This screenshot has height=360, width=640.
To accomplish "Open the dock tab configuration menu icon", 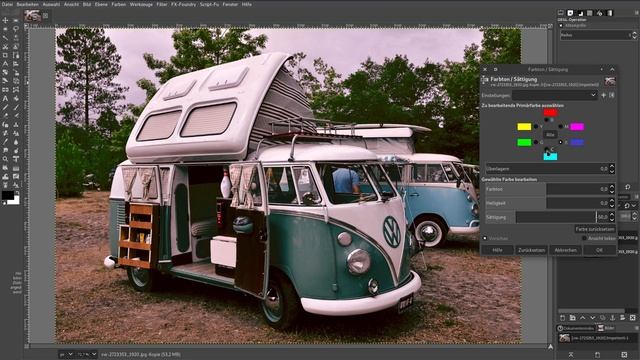I will pyautogui.click(x=636, y=13).
